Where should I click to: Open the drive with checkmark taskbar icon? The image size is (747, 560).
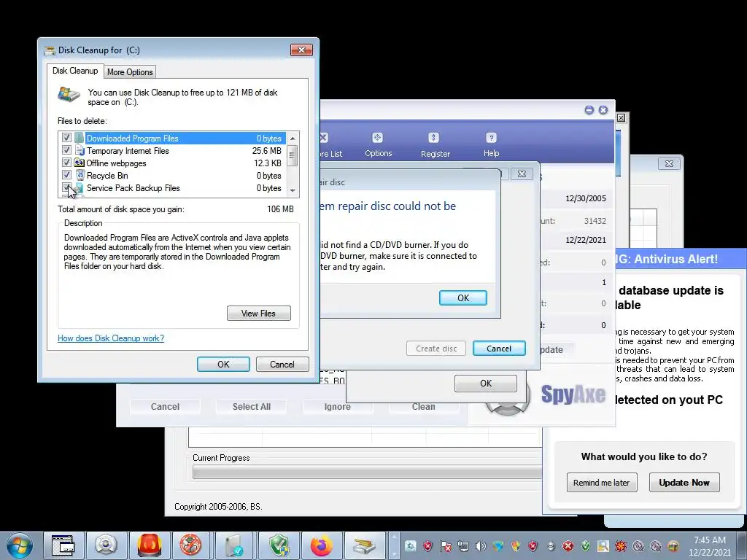point(234,545)
